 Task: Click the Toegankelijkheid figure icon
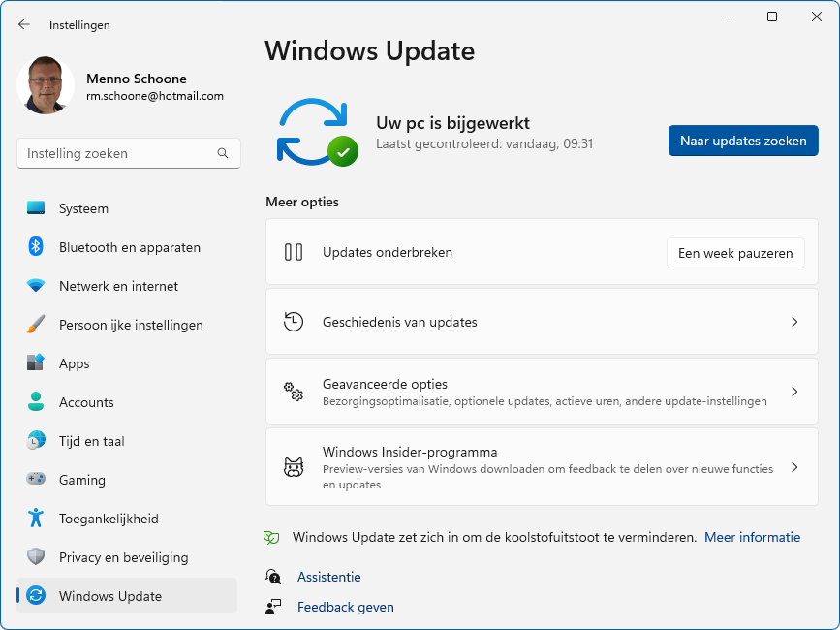coord(36,518)
